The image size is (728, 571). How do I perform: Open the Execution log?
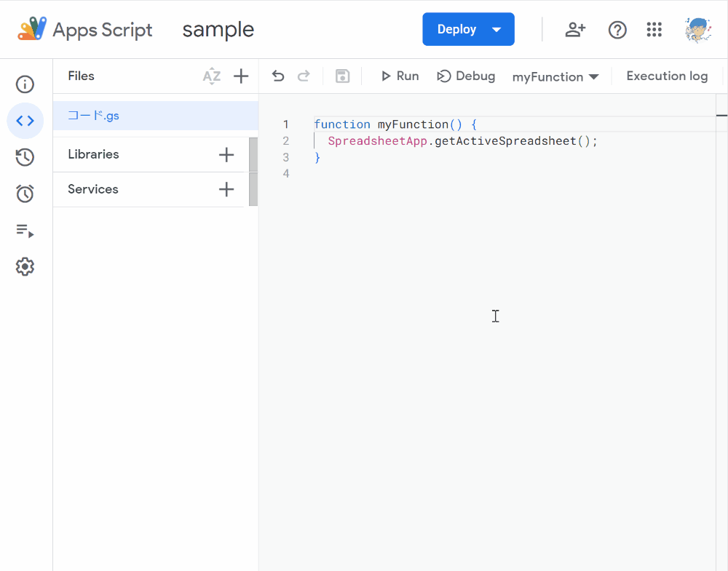pos(667,76)
